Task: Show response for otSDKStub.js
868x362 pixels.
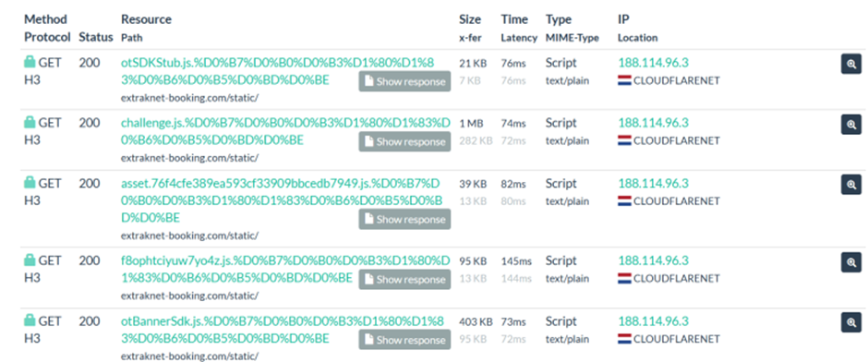Action: coord(404,81)
